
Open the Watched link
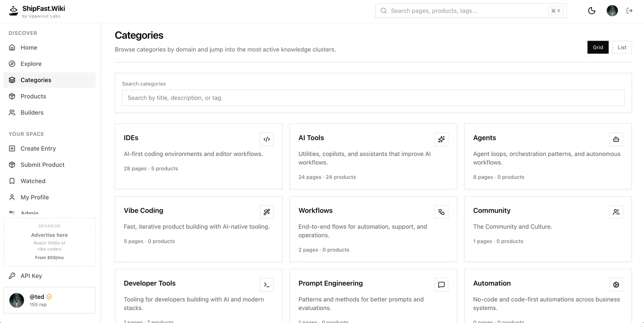pyautogui.click(x=50, y=181)
